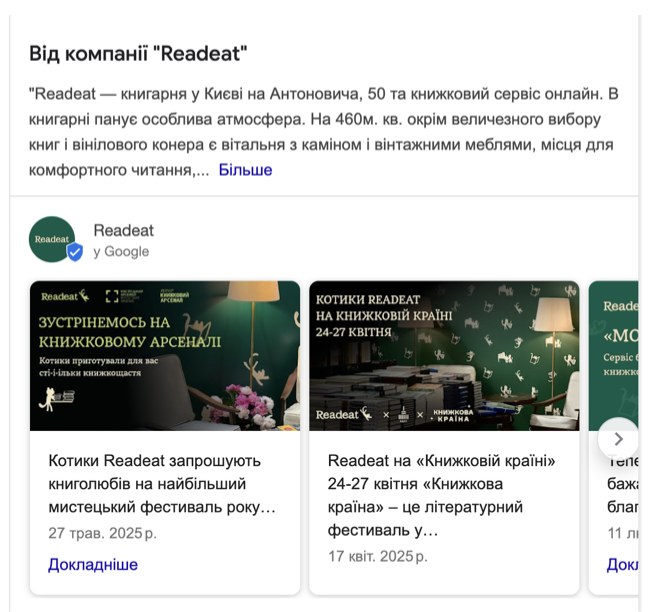The width and height of the screenshot is (650, 612).
Task: Click the blue verified checkmark badge
Action: point(75,252)
